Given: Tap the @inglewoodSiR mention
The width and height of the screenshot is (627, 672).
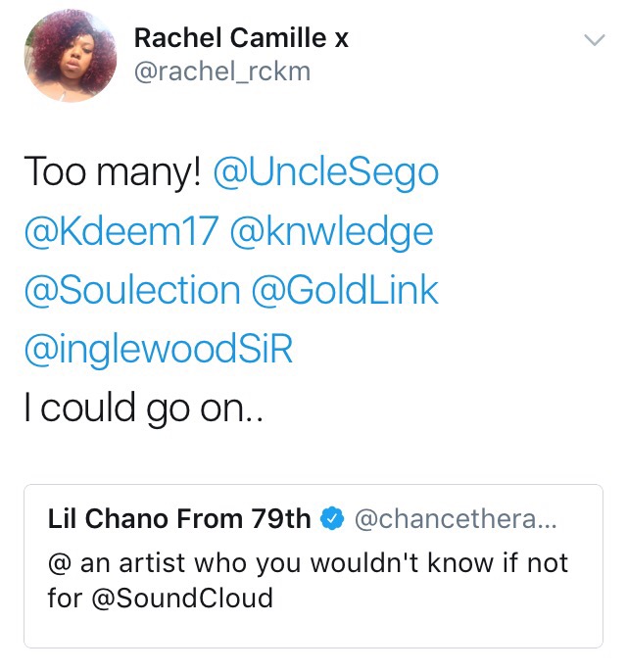Looking at the screenshot, I should coord(158,350).
